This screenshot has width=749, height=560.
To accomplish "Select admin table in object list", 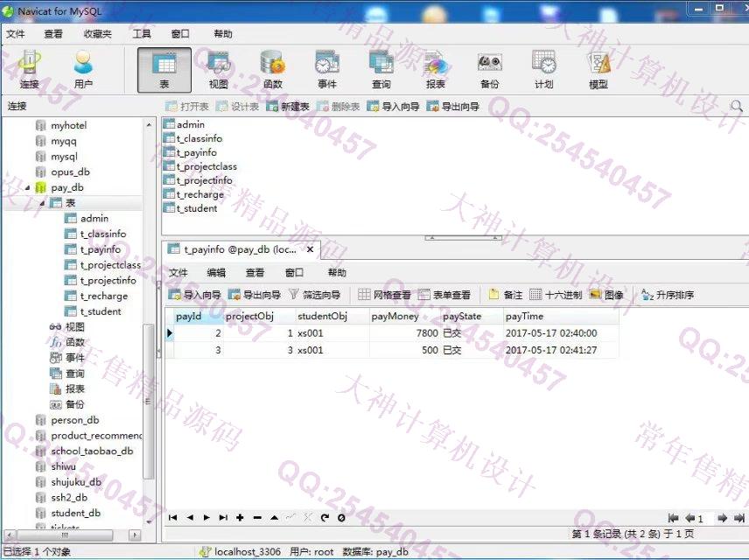I will point(191,124).
